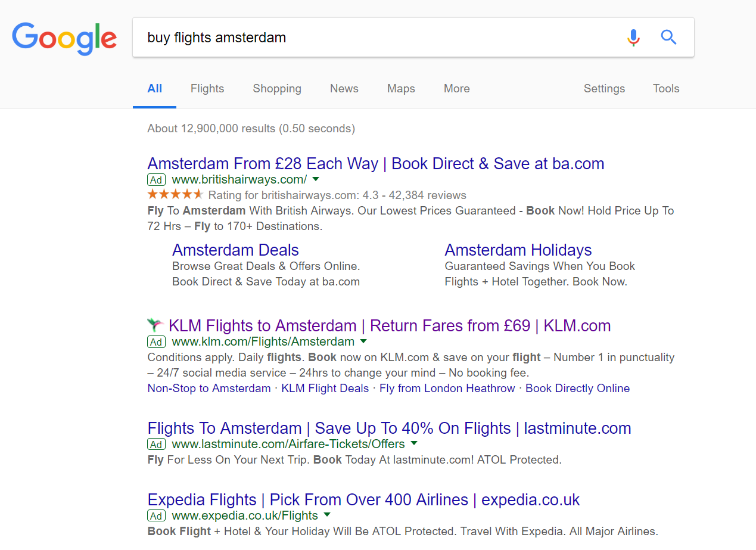Open KLM Flights to Amsterdam ad title
The height and width of the screenshot is (550, 756).
click(390, 326)
